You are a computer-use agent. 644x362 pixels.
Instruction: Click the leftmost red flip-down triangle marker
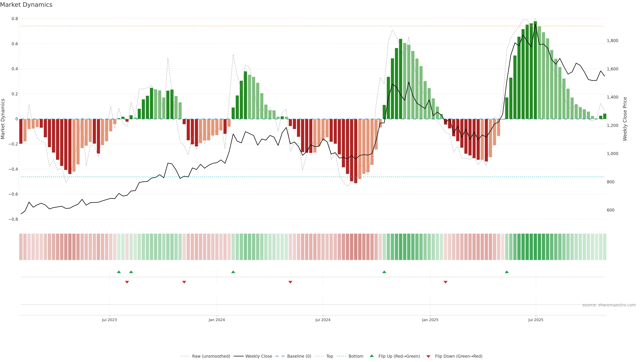[127, 282]
